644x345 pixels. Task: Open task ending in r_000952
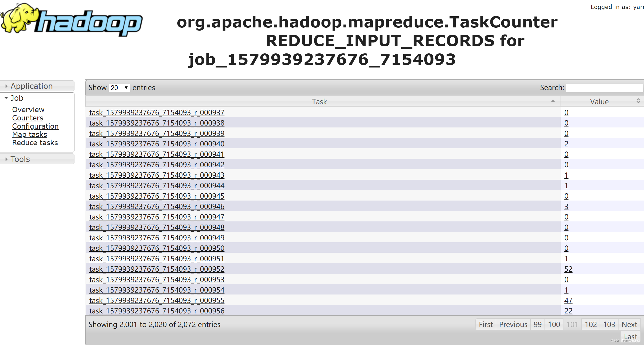point(157,269)
